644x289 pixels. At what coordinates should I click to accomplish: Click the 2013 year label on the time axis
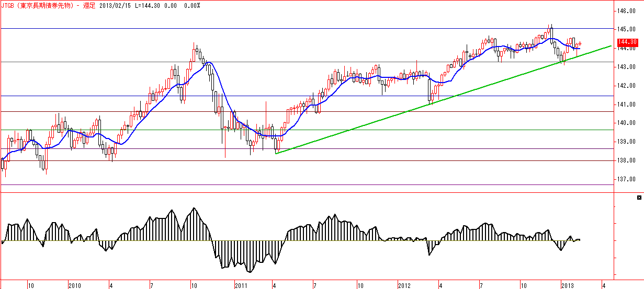click(568, 285)
